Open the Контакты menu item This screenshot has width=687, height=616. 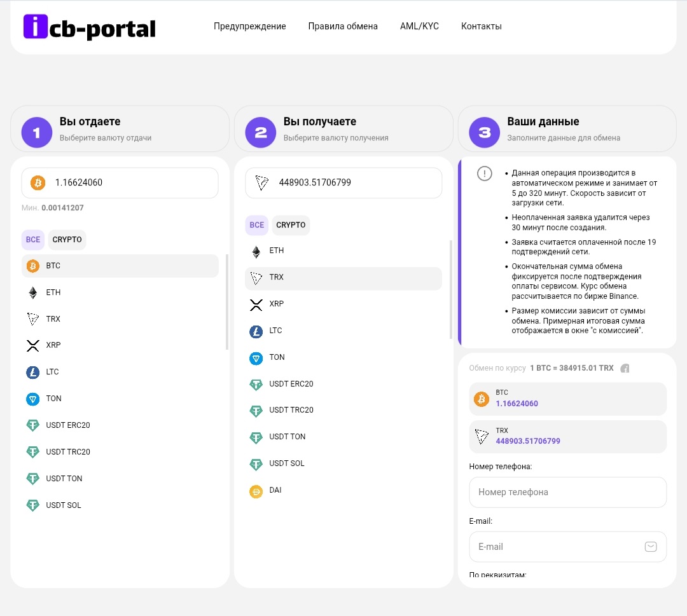pyautogui.click(x=482, y=26)
